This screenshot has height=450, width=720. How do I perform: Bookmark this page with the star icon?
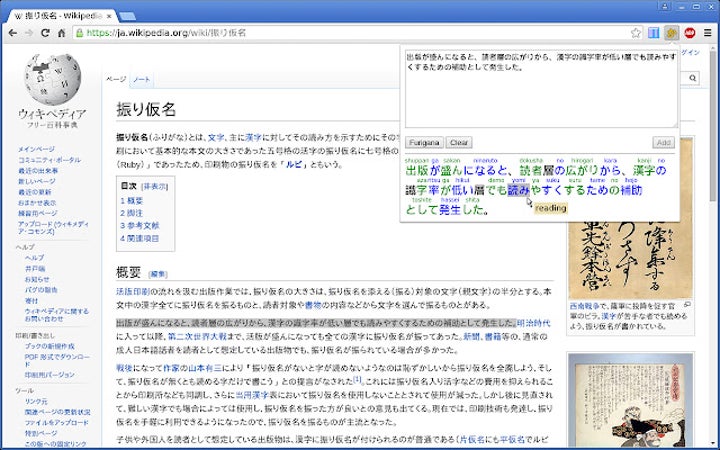pyautogui.click(x=636, y=32)
